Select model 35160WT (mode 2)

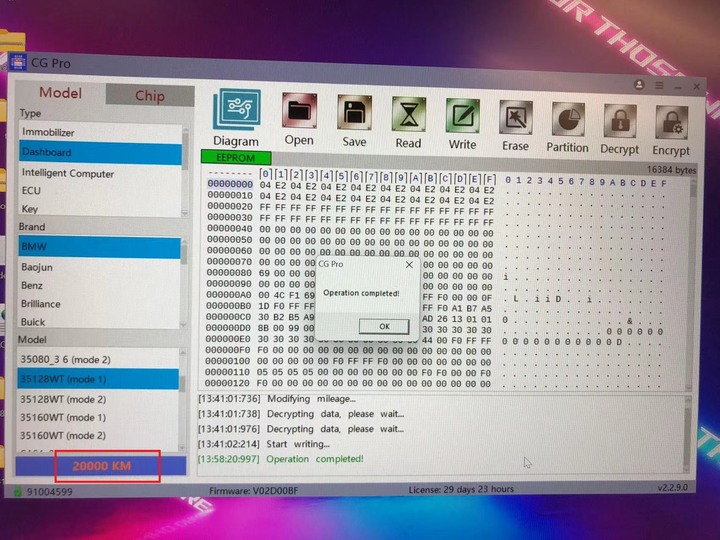[x=98, y=435]
